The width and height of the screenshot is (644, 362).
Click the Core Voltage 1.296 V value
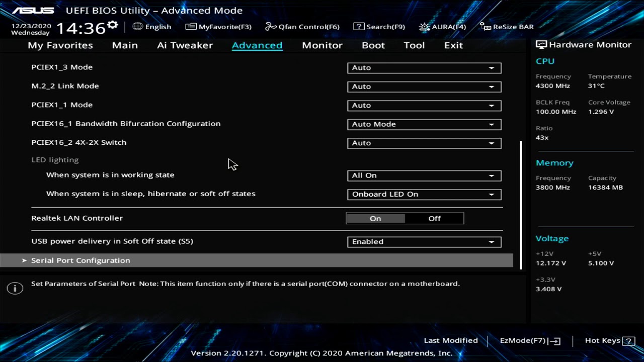[601, 112]
